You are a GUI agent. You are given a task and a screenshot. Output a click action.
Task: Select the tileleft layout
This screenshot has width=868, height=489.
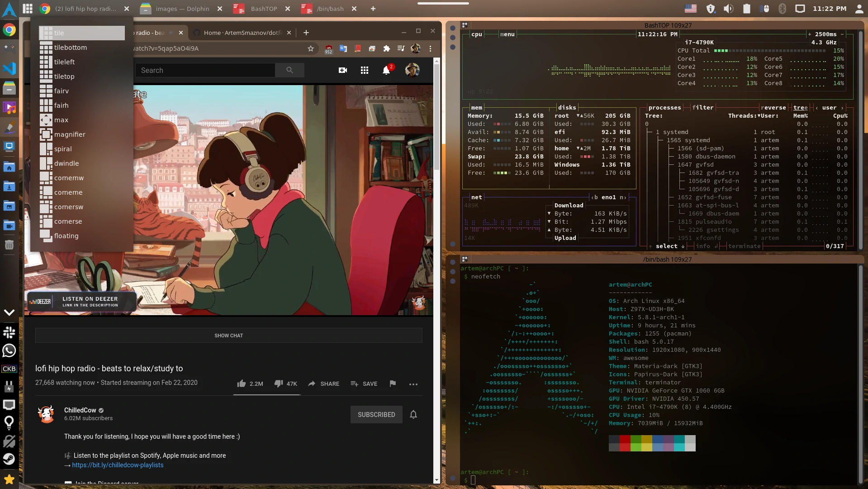[82, 62]
